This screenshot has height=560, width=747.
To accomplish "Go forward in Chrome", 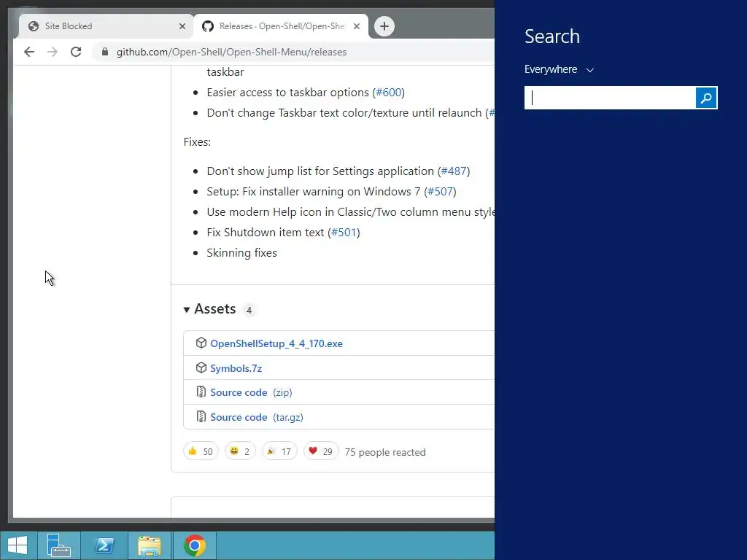I will 53,52.
